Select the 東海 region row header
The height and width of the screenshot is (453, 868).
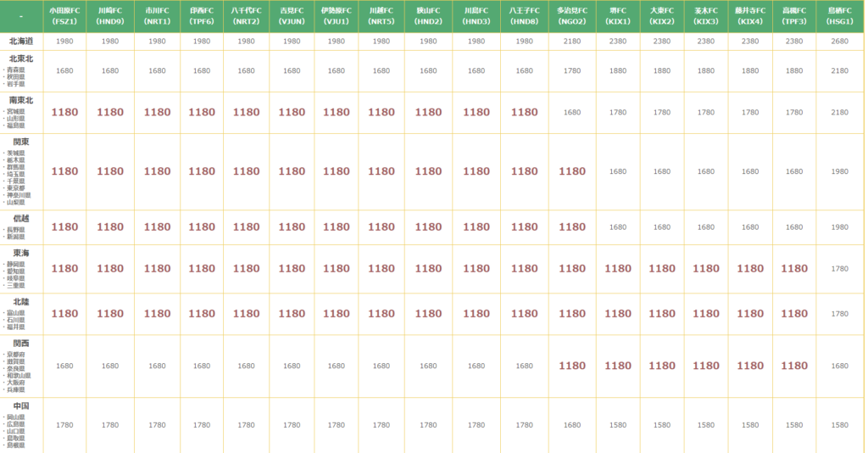(x=22, y=253)
